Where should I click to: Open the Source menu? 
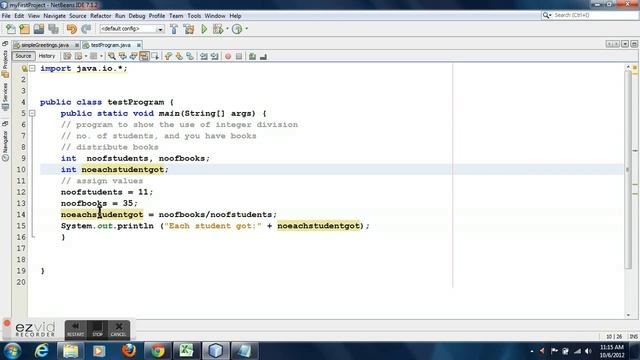pyautogui.click(x=78, y=16)
